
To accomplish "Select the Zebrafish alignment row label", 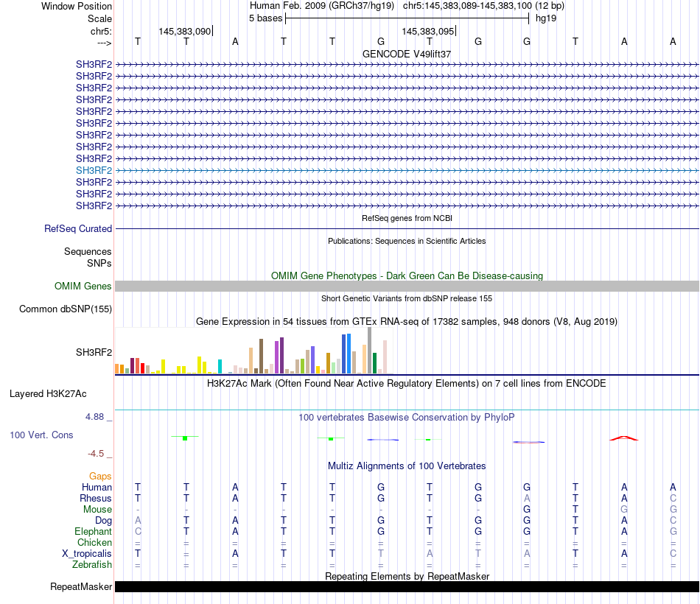I will click(x=92, y=565).
